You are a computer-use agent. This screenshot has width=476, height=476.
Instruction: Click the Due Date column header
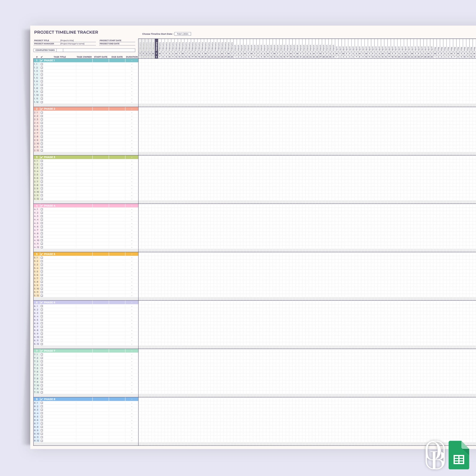(117, 57)
